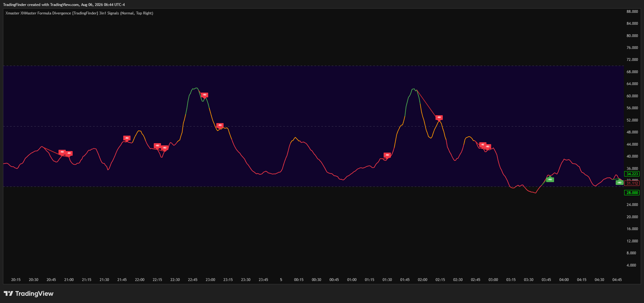Image resolution: width=644 pixels, height=303 pixels.
Task: Click the 20.000 price scale label
Action: [x=632, y=217]
